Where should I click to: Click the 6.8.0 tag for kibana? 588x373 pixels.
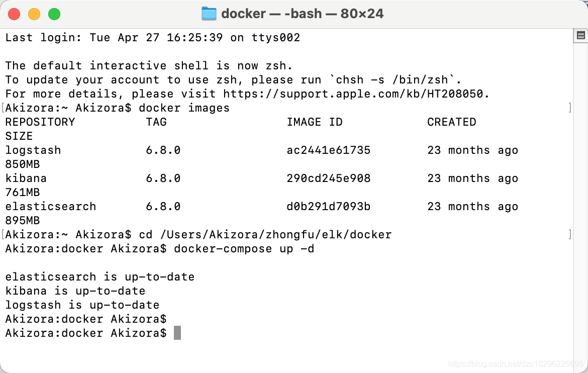[163, 178]
